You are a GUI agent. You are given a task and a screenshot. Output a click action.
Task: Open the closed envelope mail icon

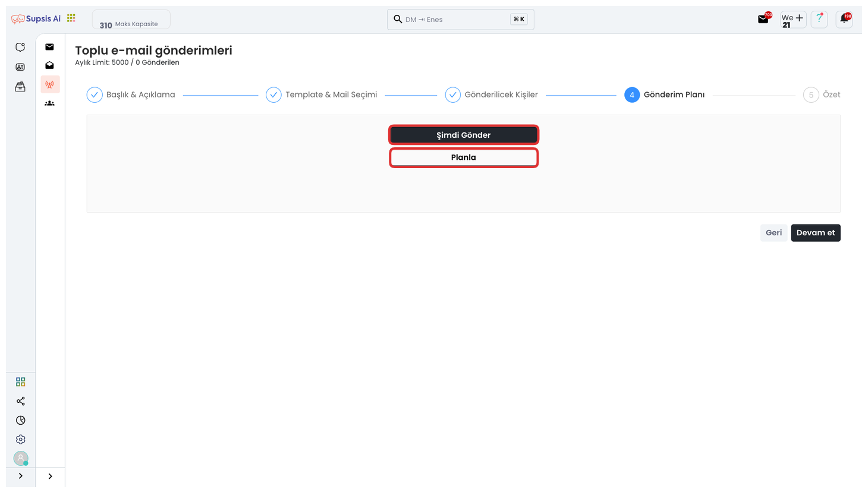pyautogui.click(x=50, y=47)
